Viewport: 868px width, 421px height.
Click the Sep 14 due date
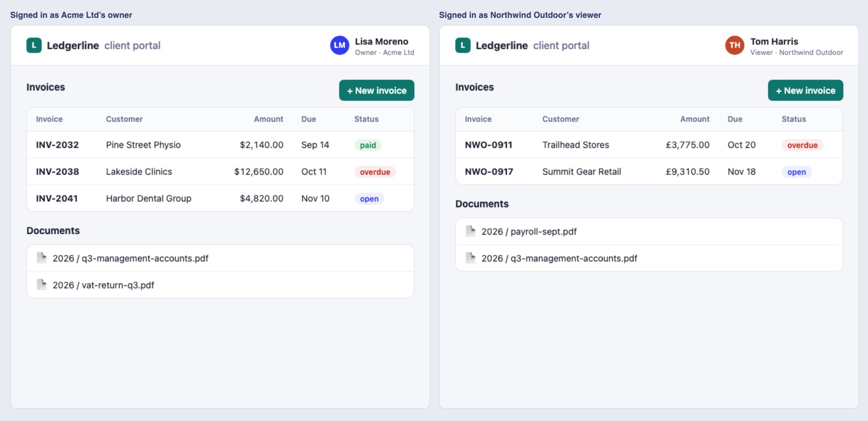click(x=315, y=145)
